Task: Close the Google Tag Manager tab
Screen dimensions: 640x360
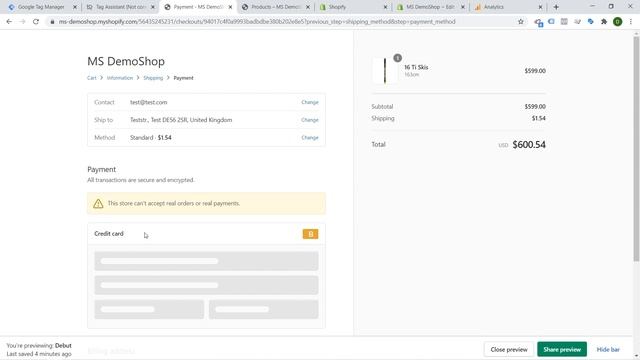Action: pos(75,7)
